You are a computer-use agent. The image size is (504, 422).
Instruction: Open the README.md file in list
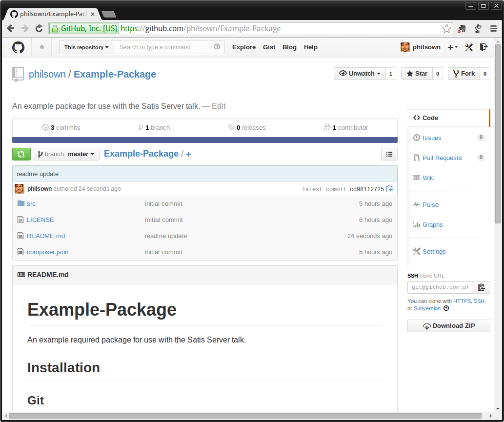click(x=46, y=236)
